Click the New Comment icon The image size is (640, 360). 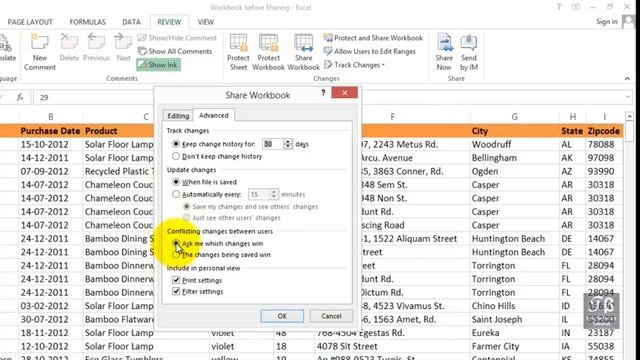(x=40, y=52)
